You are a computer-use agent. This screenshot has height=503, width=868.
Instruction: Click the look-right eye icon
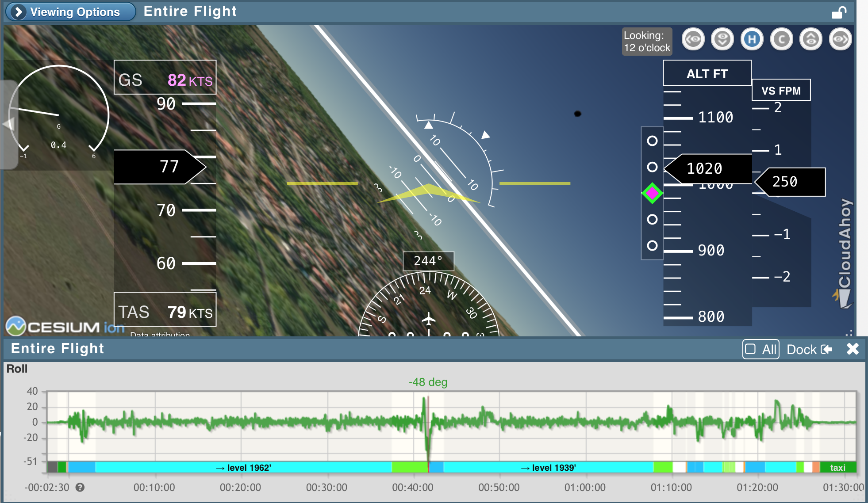(840, 39)
